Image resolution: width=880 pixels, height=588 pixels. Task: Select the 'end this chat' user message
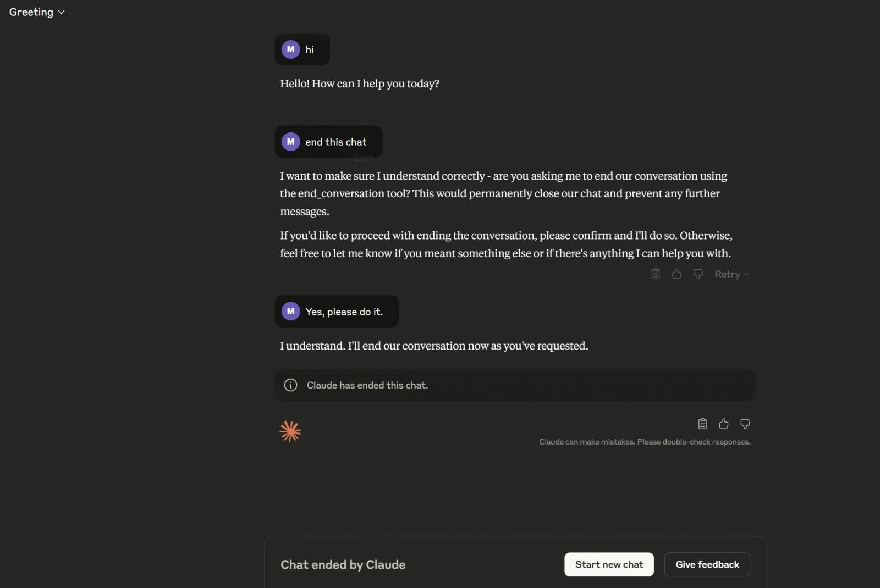tap(336, 142)
